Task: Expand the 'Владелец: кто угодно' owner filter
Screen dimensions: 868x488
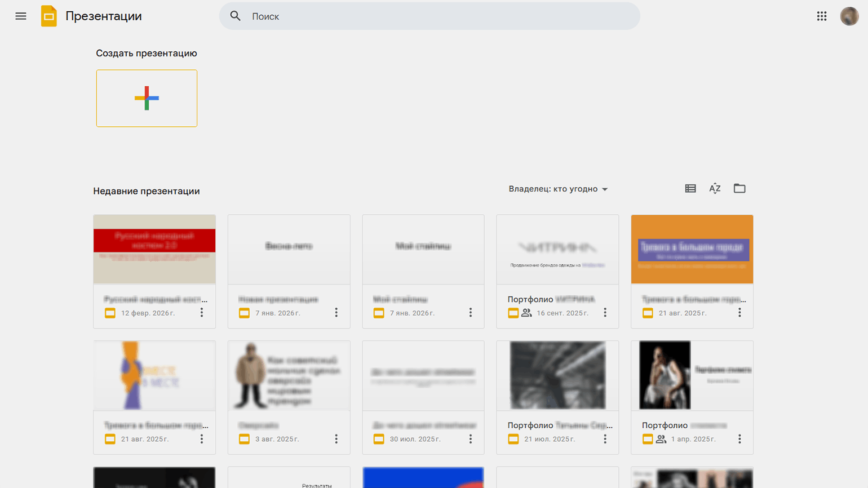Action: tap(558, 189)
